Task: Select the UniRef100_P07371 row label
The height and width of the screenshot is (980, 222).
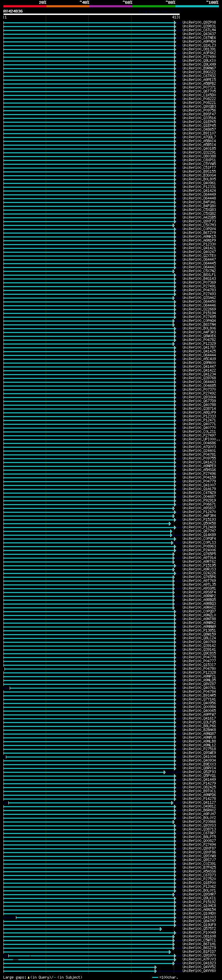Action: (199, 88)
